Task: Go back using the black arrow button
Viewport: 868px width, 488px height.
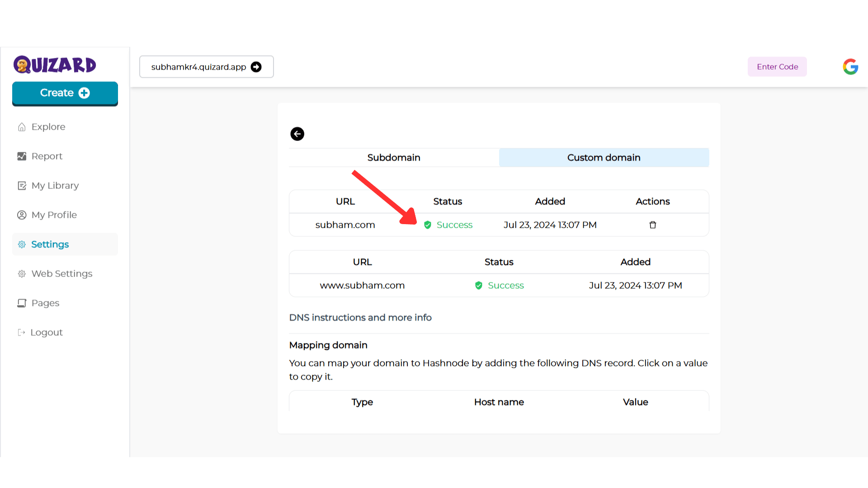Action: (x=297, y=134)
